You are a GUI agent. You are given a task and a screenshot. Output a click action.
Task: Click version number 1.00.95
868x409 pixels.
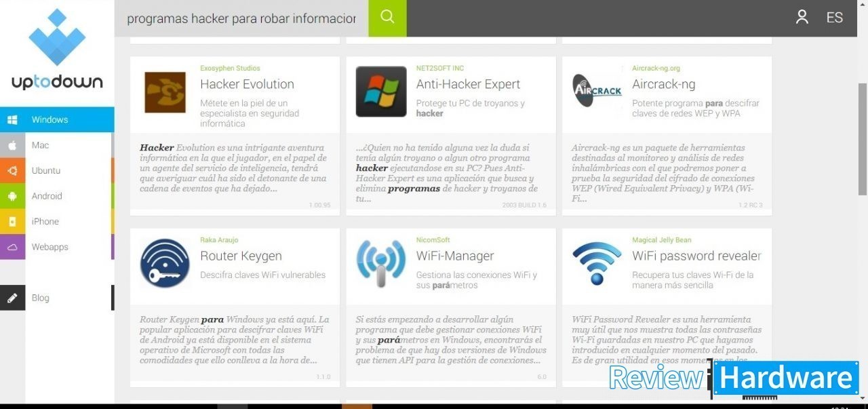tap(319, 205)
